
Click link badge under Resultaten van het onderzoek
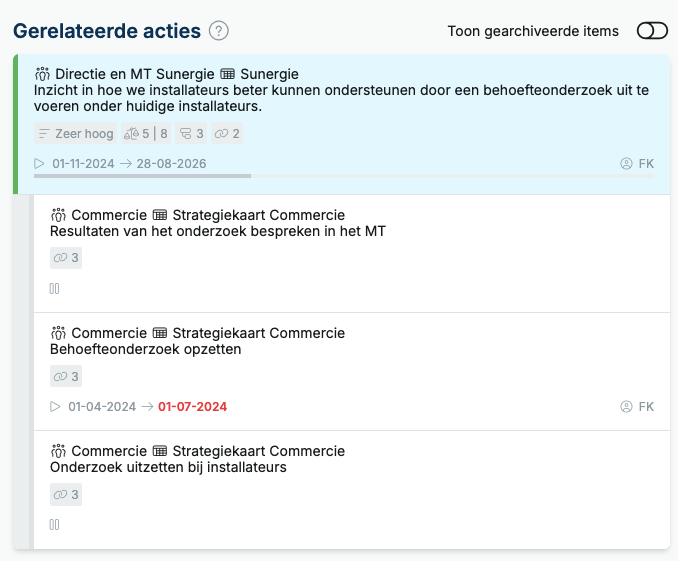(66, 258)
